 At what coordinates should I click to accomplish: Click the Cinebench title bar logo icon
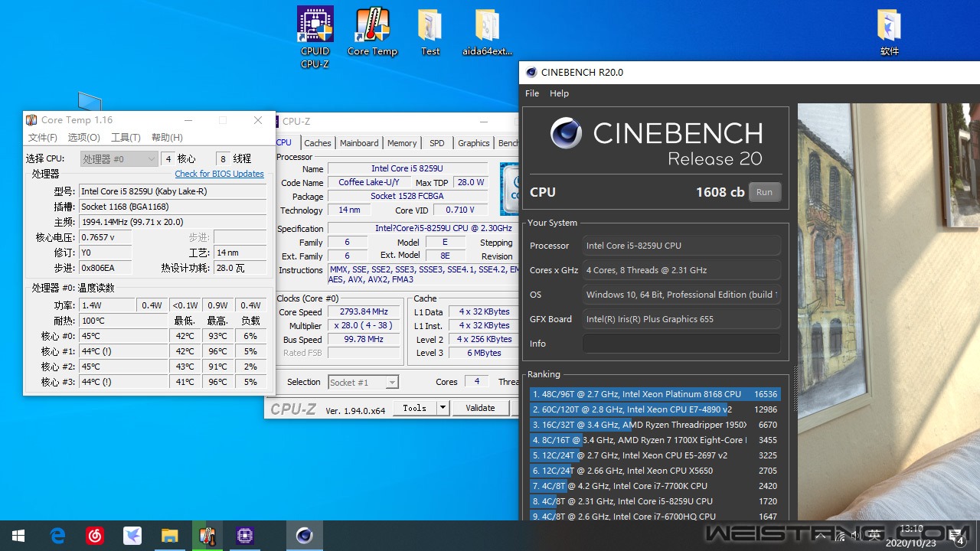531,73
